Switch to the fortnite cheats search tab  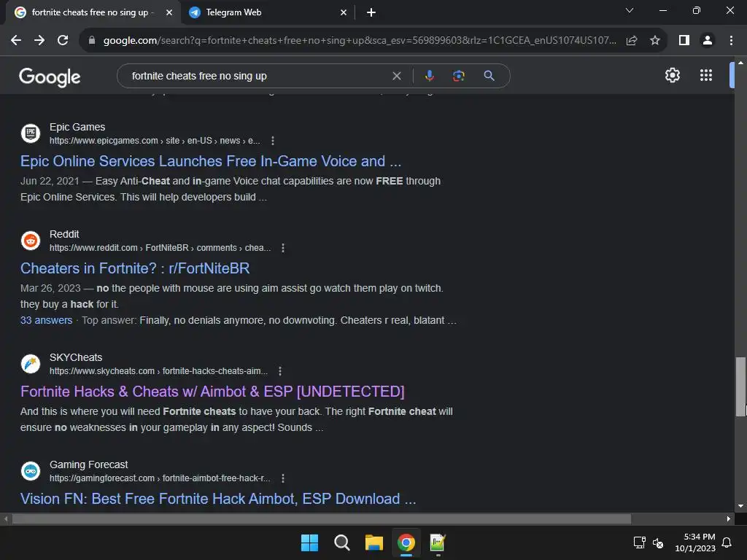point(90,12)
